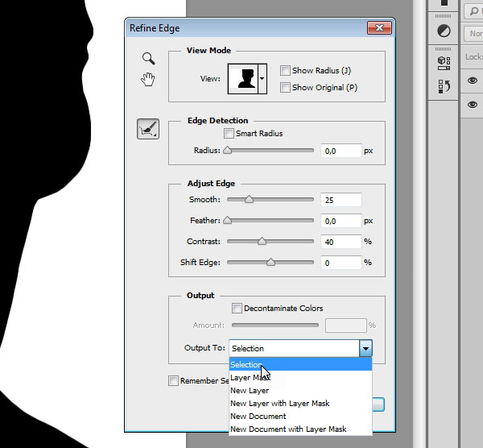Check the Decontaminate Colors option
483x448 pixels.
click(x=237, y=308)
